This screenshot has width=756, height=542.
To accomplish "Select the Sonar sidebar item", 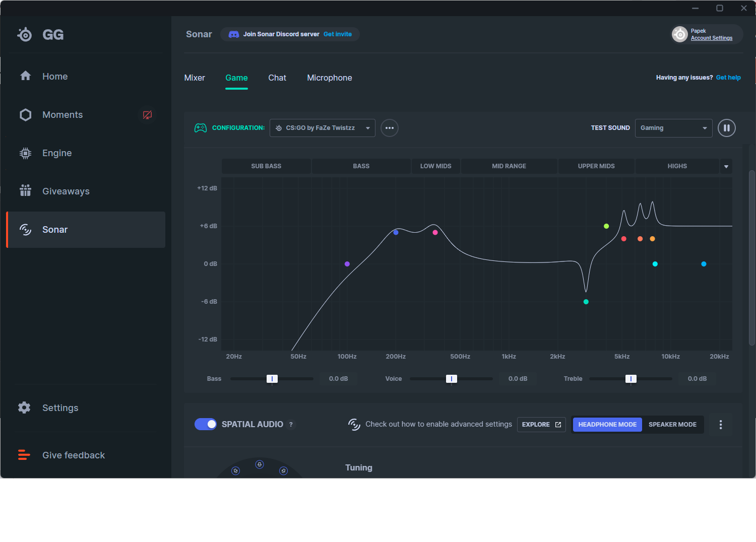I will click(x=86, y=230).
